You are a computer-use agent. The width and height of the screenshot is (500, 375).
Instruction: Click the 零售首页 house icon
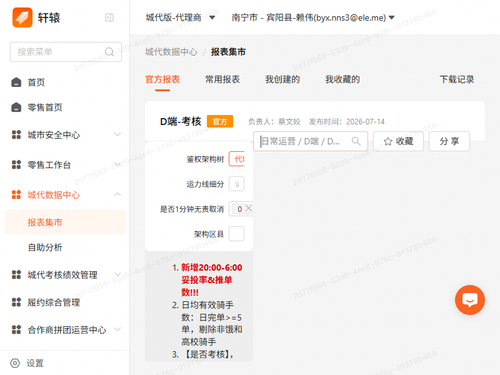[16, 107]
